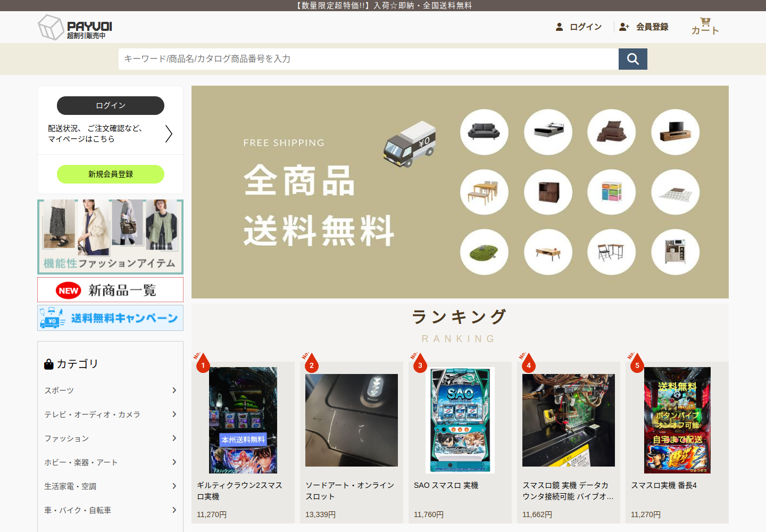
Task: Click the green 新規会員登録 button
Action: click(111, 174)
